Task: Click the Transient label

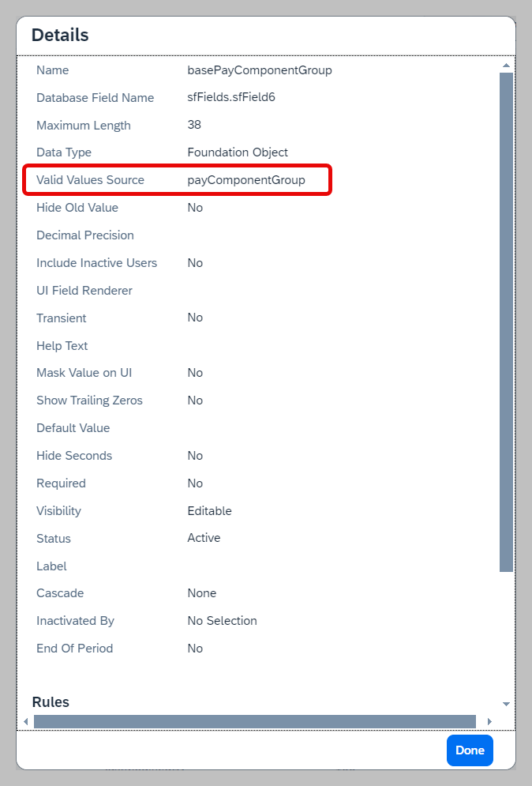Action: [61, 318]
